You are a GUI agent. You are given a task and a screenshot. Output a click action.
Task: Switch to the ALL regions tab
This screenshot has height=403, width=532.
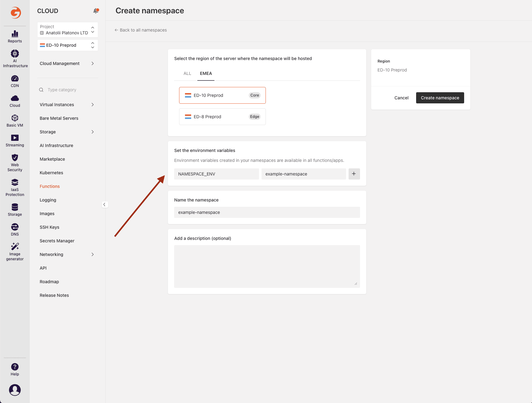coord(187,73)
